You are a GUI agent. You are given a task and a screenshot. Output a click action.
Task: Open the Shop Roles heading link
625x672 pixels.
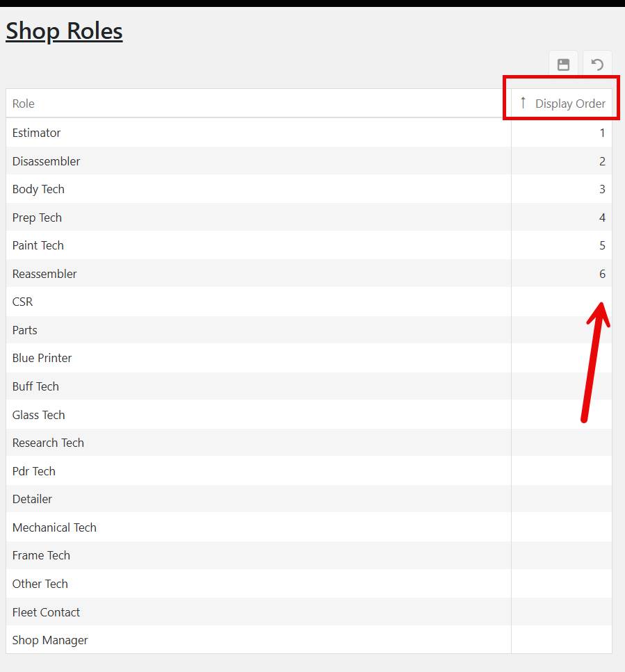pyautogui.click(x=64, y=31)
